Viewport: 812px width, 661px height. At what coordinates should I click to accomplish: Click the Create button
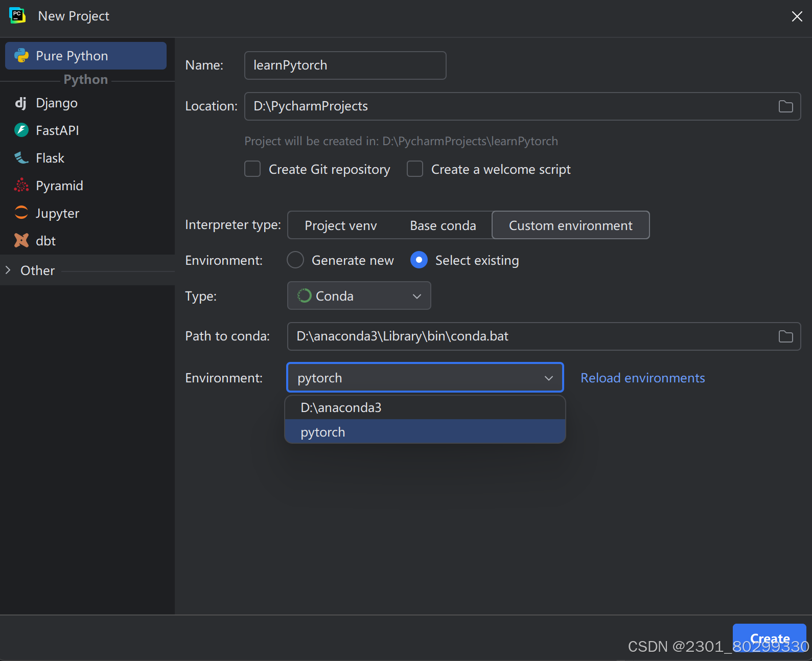[769, 638]
